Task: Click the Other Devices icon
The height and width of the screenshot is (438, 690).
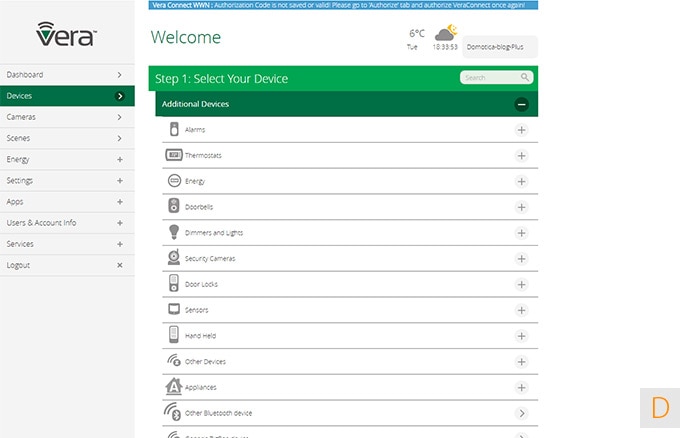Action: pyautogui.click(x=174, y=361)
